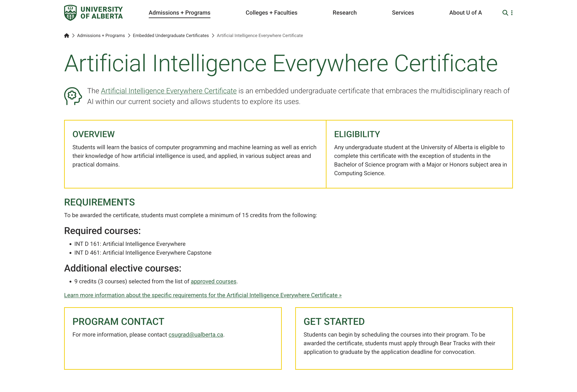The width and height of the screenshot is (577, 392).
Task: Select Admissions + Programs in the breadcrumb
Action: click(101, 36)
